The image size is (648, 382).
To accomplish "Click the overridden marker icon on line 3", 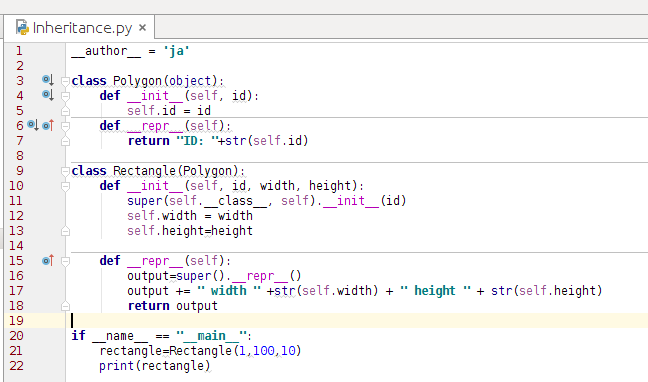I will coord(48,80).
